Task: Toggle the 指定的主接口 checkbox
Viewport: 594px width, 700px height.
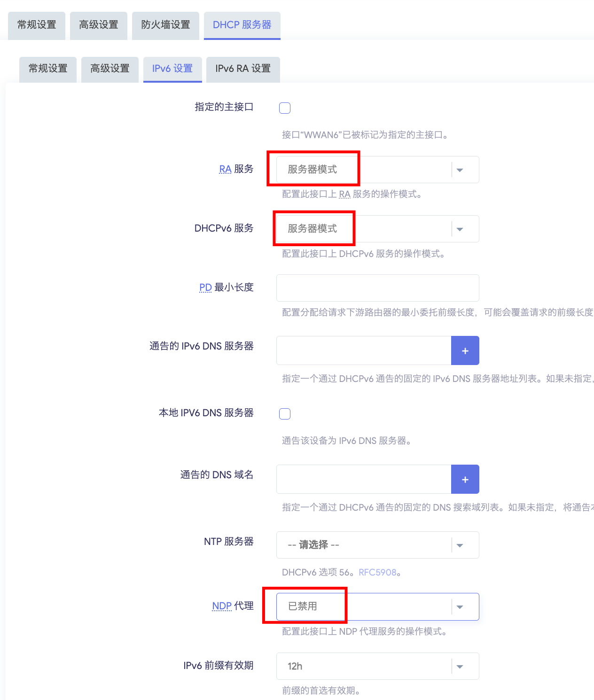Action: (285, 108)
